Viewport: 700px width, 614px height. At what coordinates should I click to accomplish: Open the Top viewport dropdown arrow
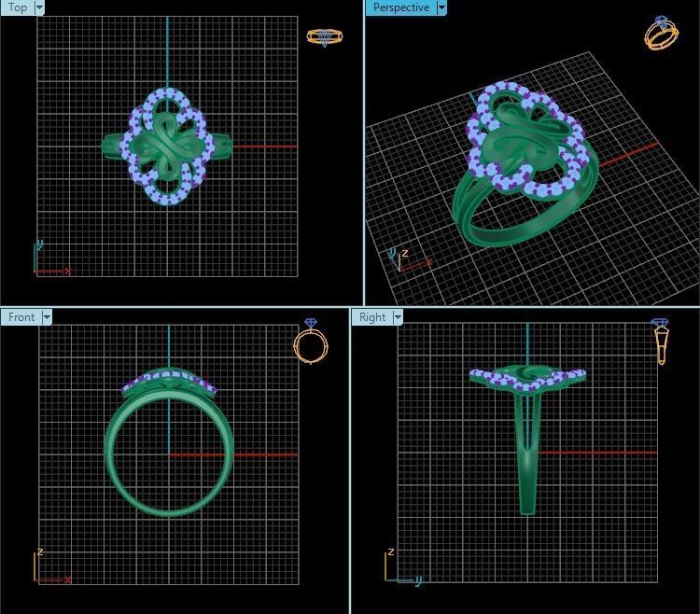39,7
